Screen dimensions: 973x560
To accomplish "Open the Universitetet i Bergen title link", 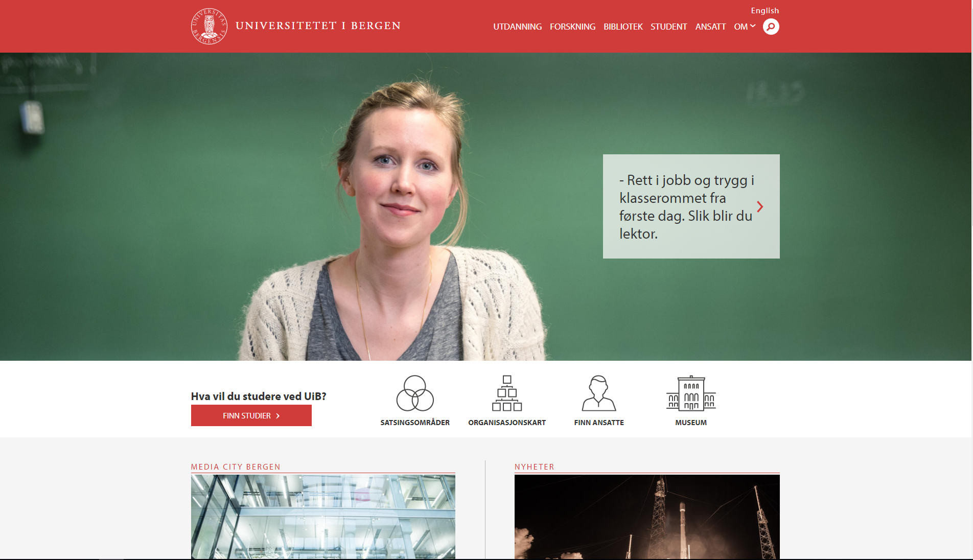I will coord(318,26).
